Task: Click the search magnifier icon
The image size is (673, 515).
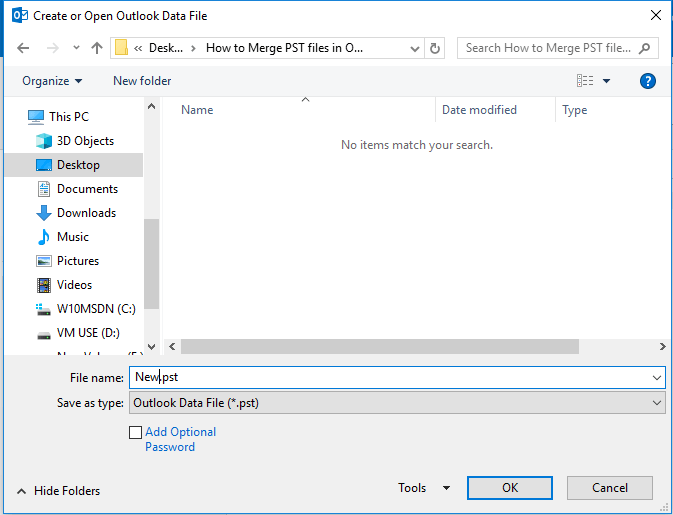Action: click(644, 48)
